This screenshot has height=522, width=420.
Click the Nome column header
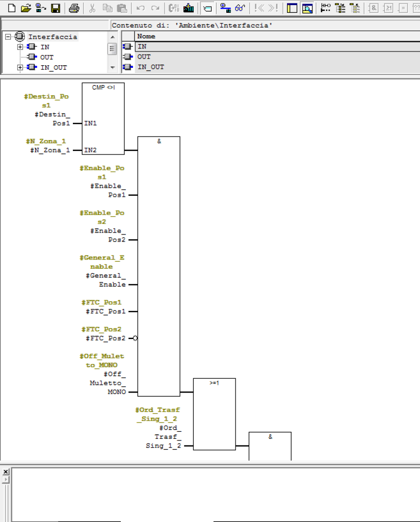[x=277, y=36]
